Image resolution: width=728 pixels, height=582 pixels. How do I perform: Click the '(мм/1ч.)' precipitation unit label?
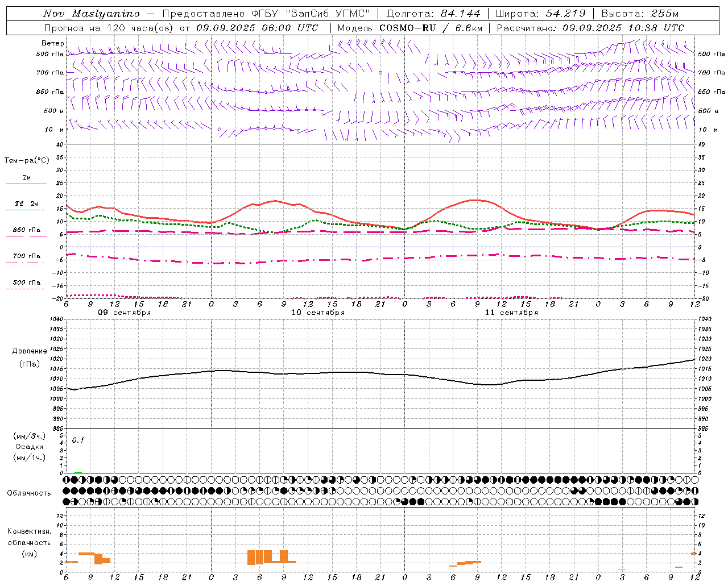click(x=30, y=458)
